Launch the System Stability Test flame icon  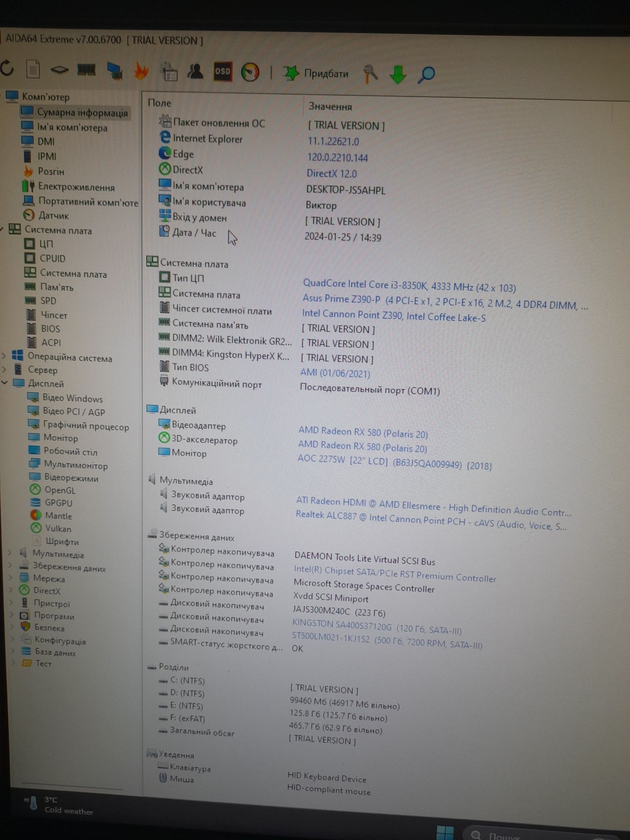coord(141,71)
